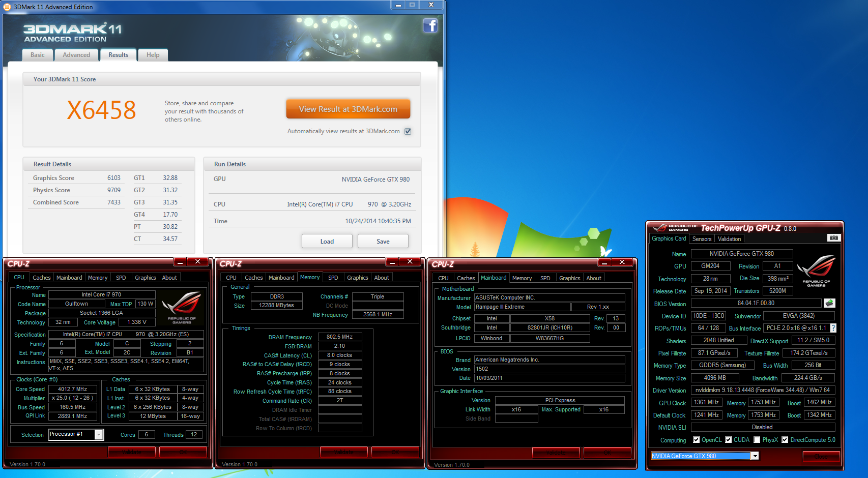The image size is (868, 478).
Task: Click the Threads count field showing 12
Action: [194, 434]
